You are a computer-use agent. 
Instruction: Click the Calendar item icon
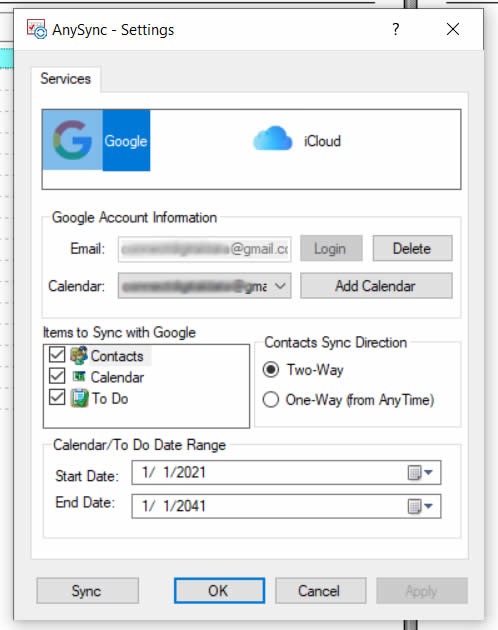point(79,377)
